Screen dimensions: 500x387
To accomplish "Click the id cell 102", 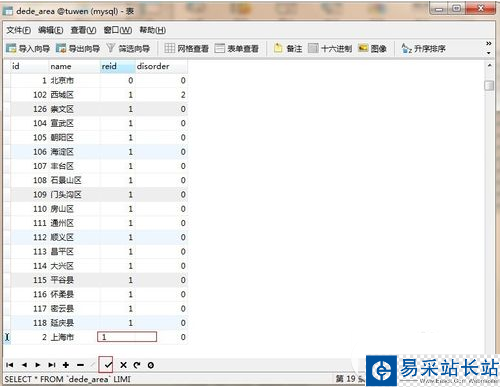I will 29,95.
